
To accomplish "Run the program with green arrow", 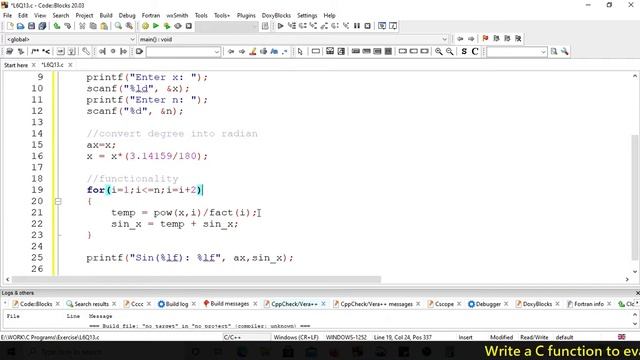I will click(156, 26).
